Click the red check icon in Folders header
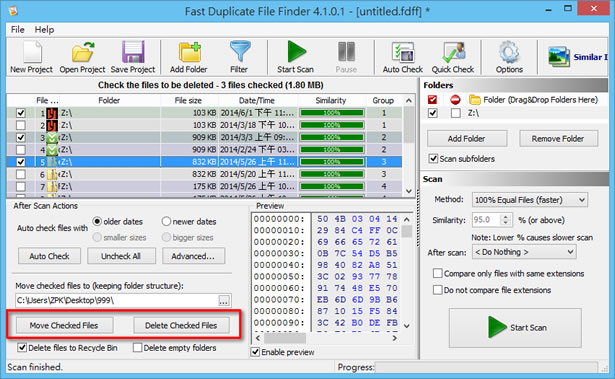The height and width of the screenshot is (379, 615). click(x=432, y=100)
